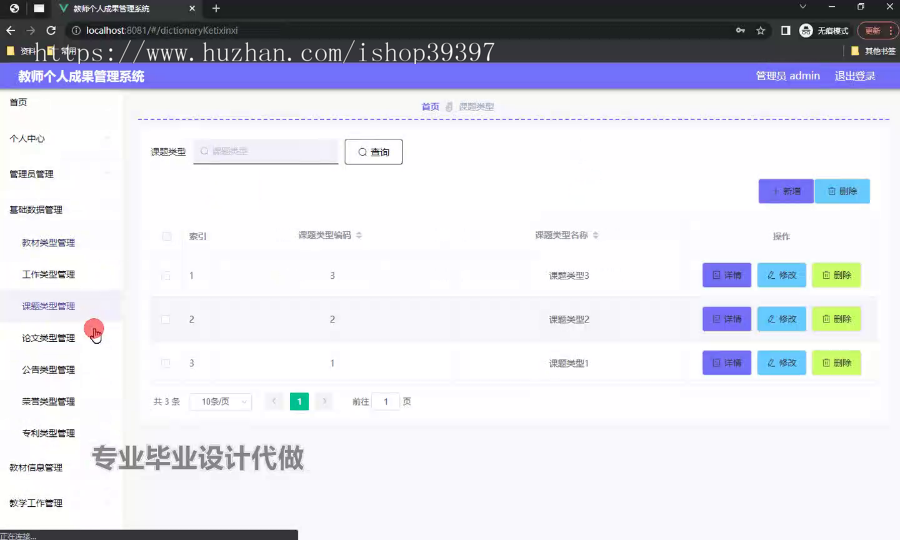Check the checkbox for row with 课题类型3
900x540 pixels.
tap(166, 275)
